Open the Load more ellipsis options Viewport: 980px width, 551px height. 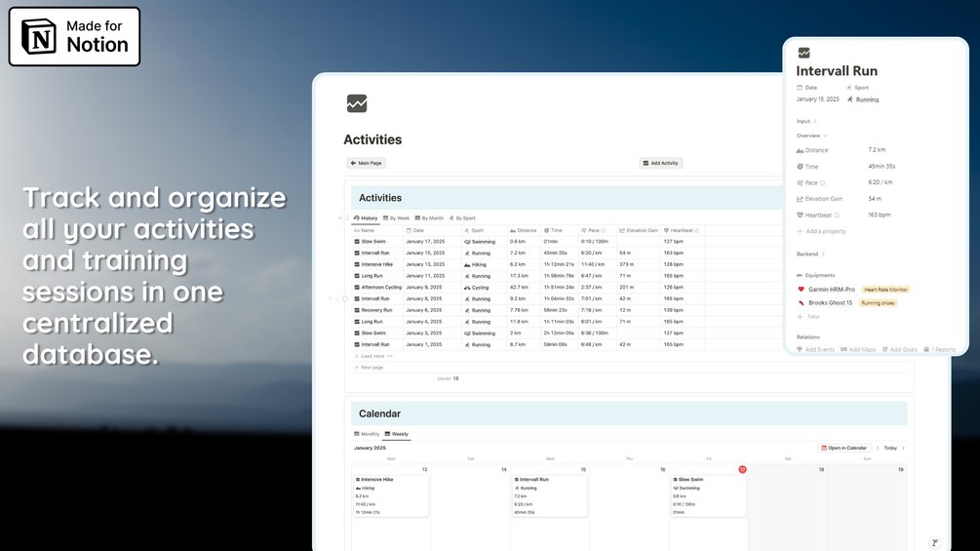point(390,356)
